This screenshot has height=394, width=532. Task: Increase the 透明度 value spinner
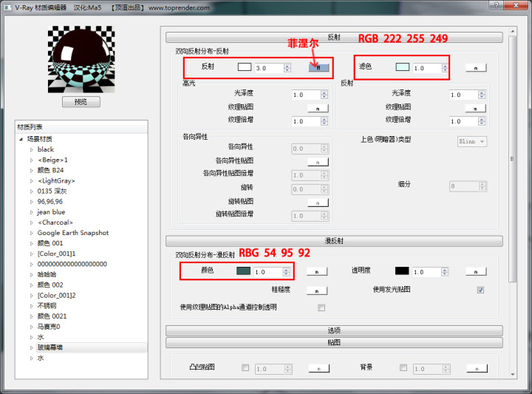(445, 270)
